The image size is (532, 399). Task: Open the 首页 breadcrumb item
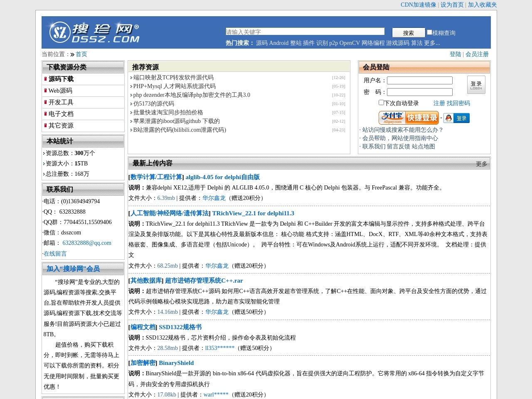81,54
